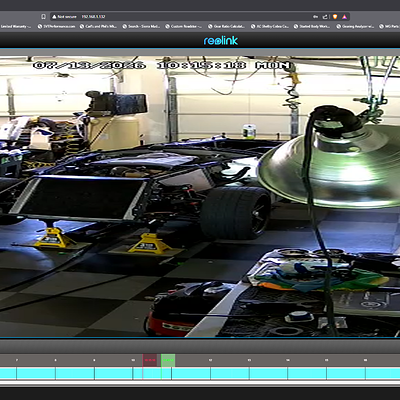Click the green time marker on timeline
Image resolution: width=400 pixels, height=400 pixels.
[168, 360]
